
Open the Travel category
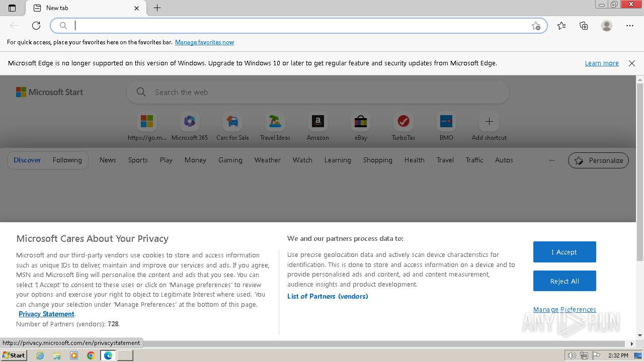(445, 160)
